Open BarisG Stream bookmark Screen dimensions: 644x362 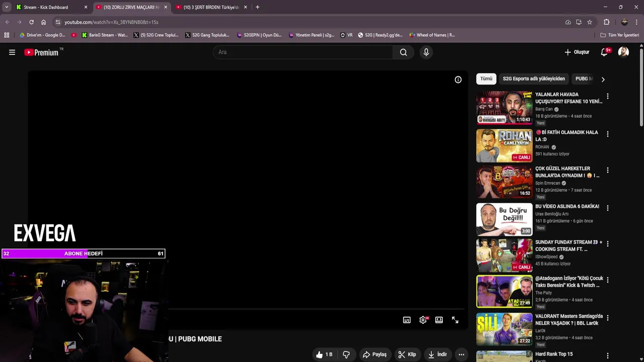tap(105, 35)
